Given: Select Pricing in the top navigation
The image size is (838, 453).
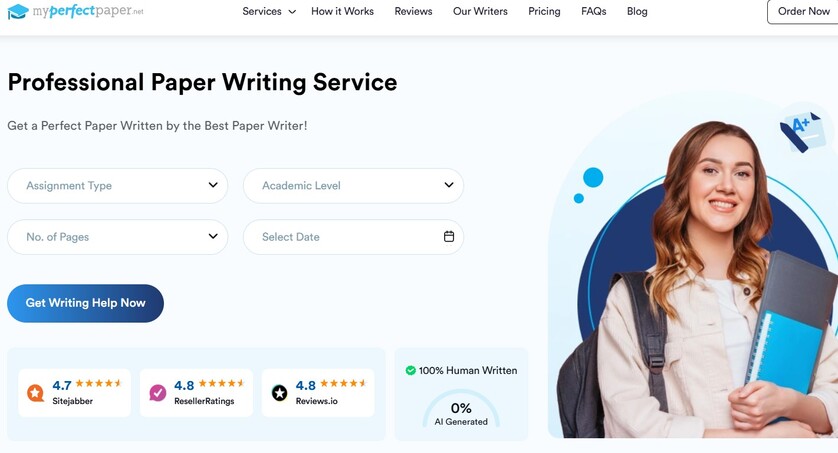Looking at the screenshot, I should click(544, 11).
